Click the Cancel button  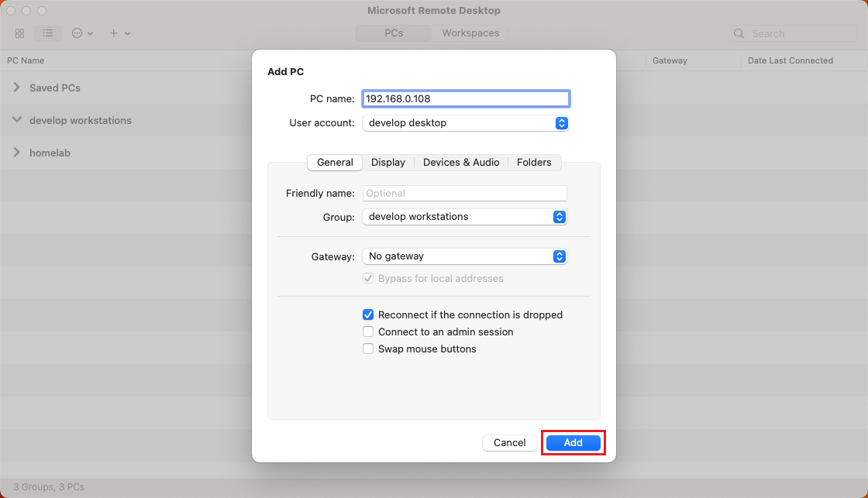tap(509, 443)
